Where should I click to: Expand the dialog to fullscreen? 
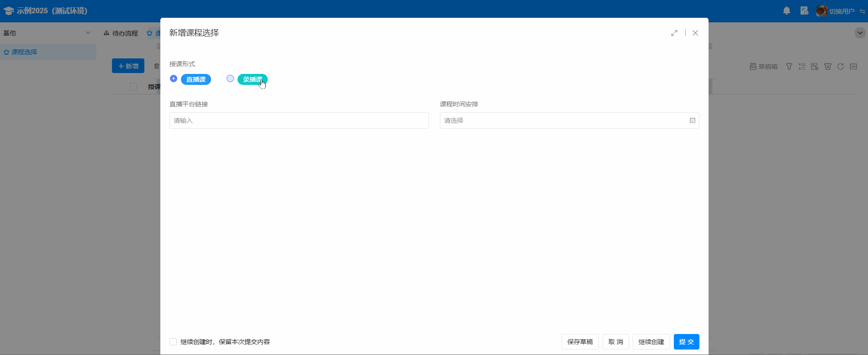coord(674,33)
